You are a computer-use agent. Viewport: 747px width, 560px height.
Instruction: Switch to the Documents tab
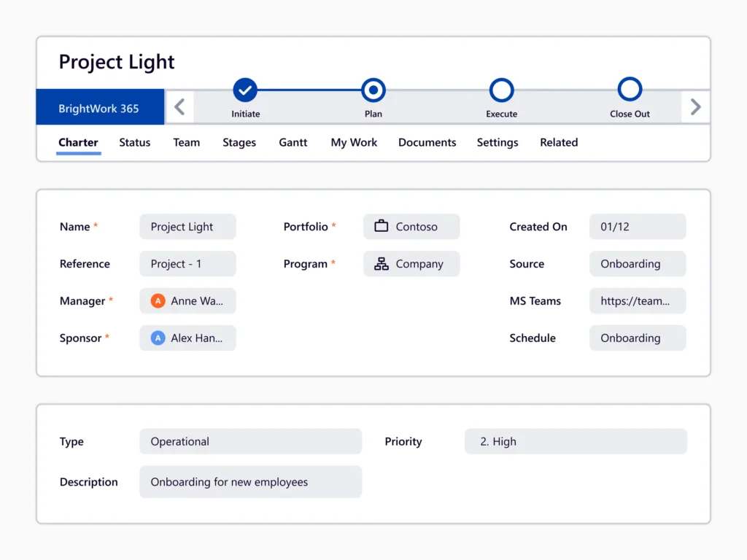tap(427, 142)
